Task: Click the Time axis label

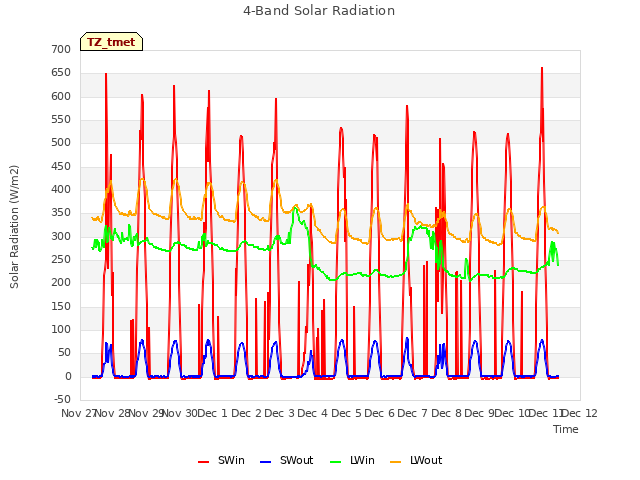Action: click(566, 429)
